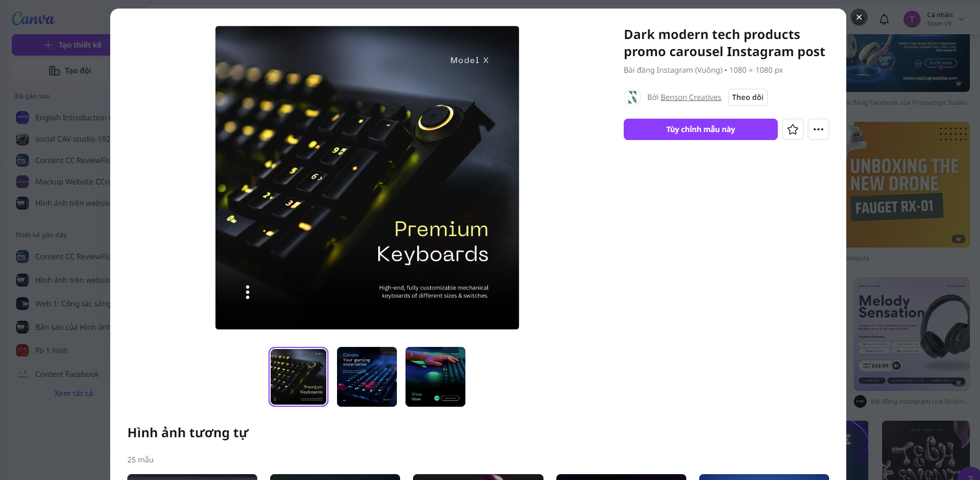
Task: Open the Unboxing the New Drone template
Action: [908, 184]
